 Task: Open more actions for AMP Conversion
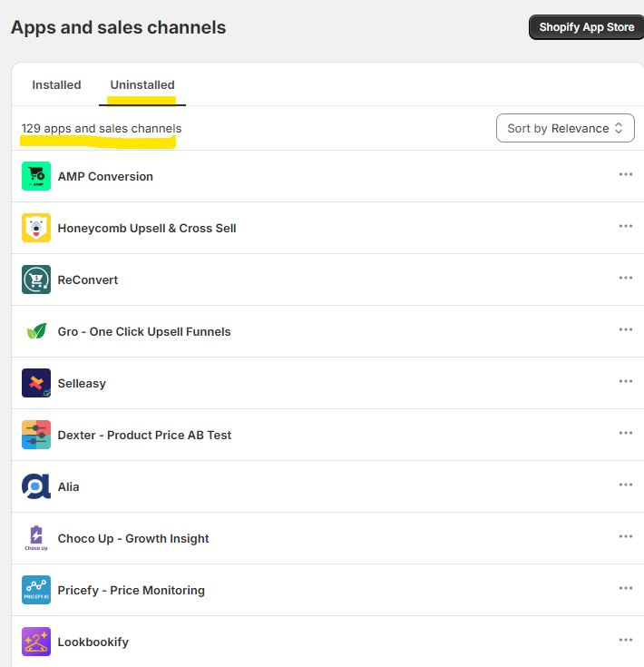tap(626, 174)
